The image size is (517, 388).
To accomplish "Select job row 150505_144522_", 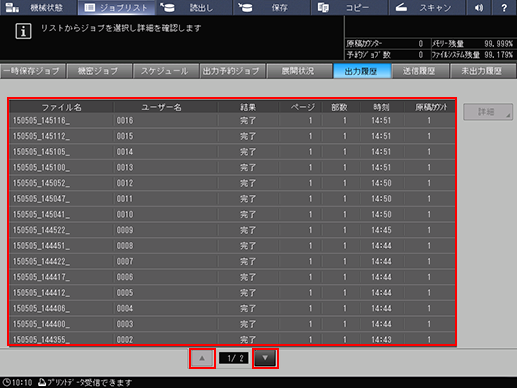I will point(232,230).
